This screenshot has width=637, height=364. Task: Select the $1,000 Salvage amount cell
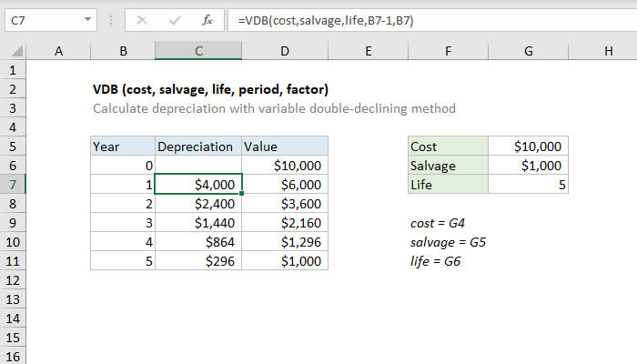(528, 166)
